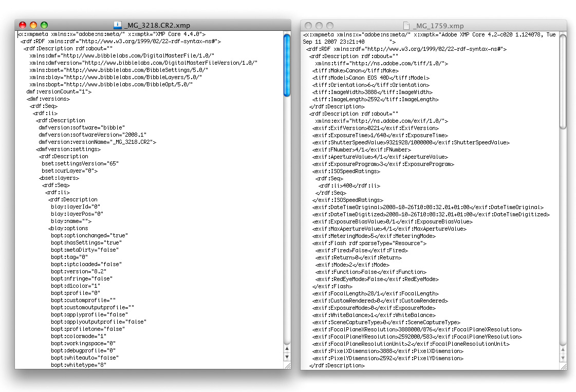Minimize the _MG_3218.CR2.xmp window
Image resolution: width=576 pixels, height=392 pixels.
tap(33, 25)
